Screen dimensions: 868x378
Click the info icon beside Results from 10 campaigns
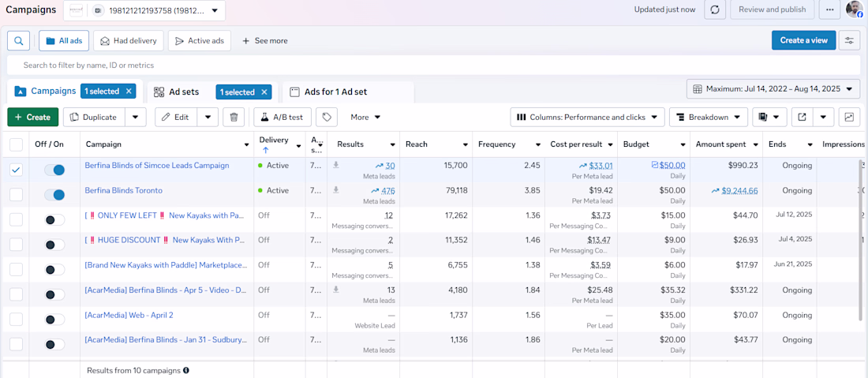point(186,370)
